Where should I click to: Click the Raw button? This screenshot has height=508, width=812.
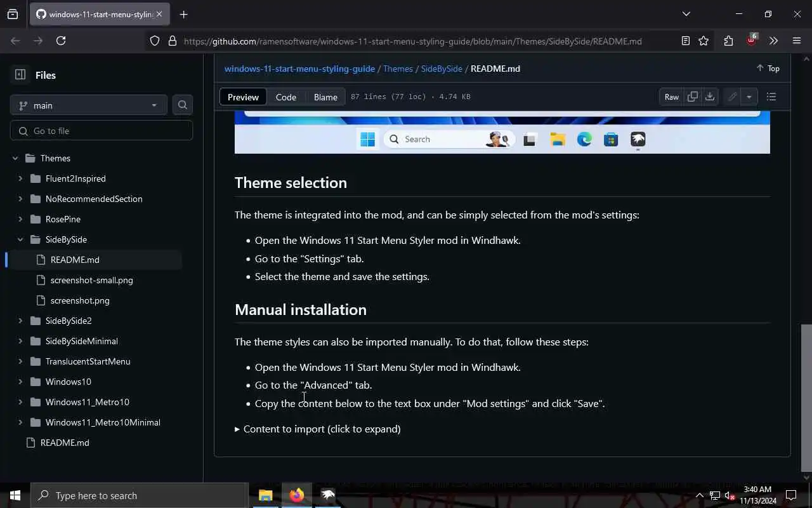coord(671,97)
